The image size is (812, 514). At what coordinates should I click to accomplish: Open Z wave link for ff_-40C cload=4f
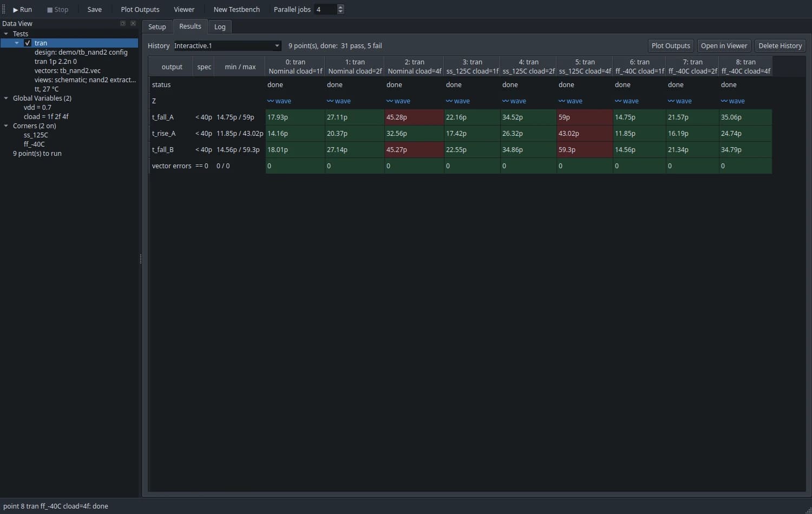[733, 101]
